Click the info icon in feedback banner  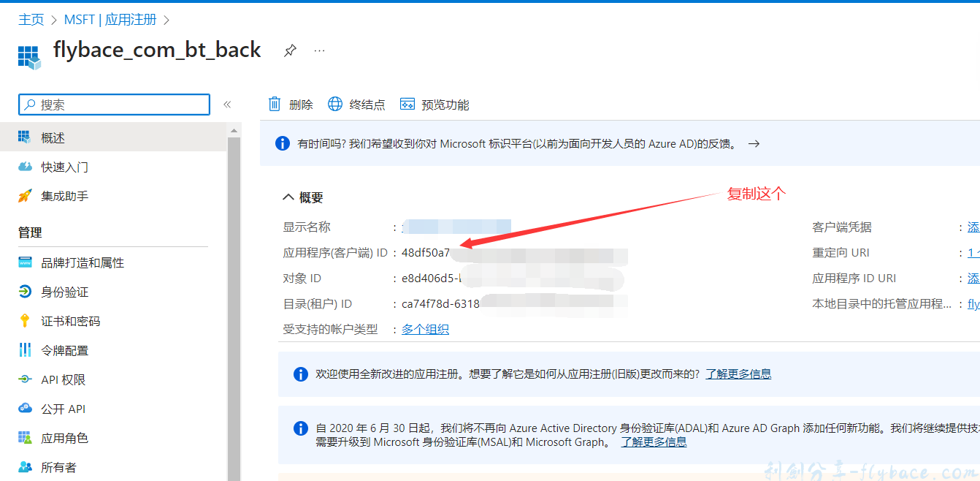[283, 144]
